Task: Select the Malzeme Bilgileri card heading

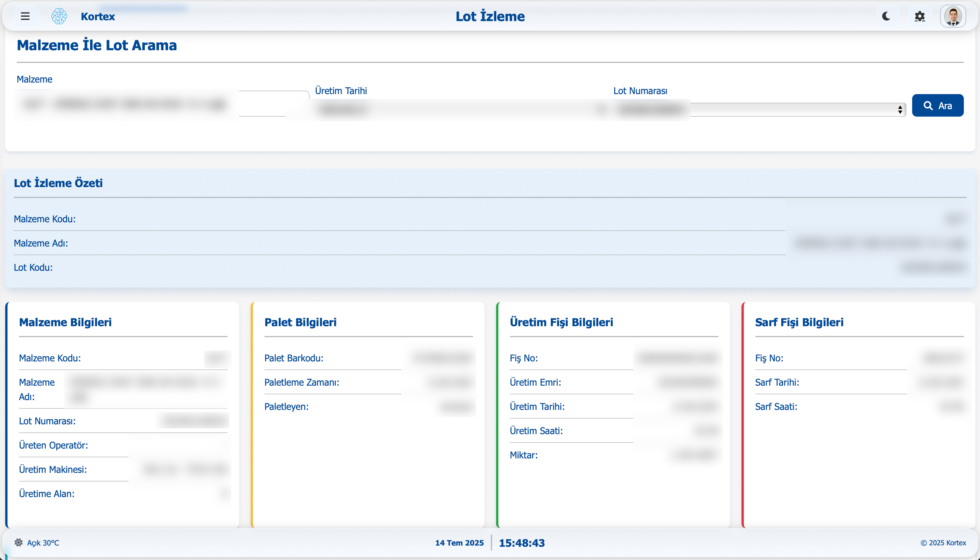Action: pyautogui.click(x=65, y=322)
